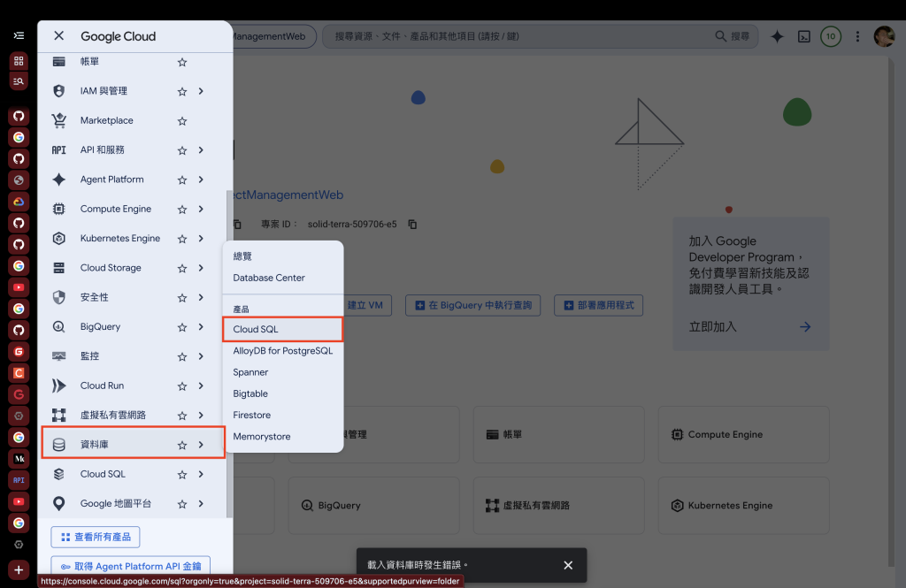Image resolution: width=906 pixels, height=588 pixels.
Task: Click 部署應用程式 button
Action: [599, 306]
